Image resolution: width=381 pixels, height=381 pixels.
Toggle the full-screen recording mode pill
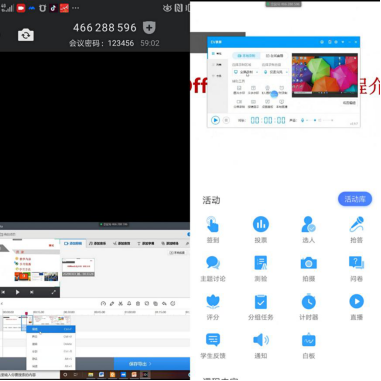pos(246,56)
